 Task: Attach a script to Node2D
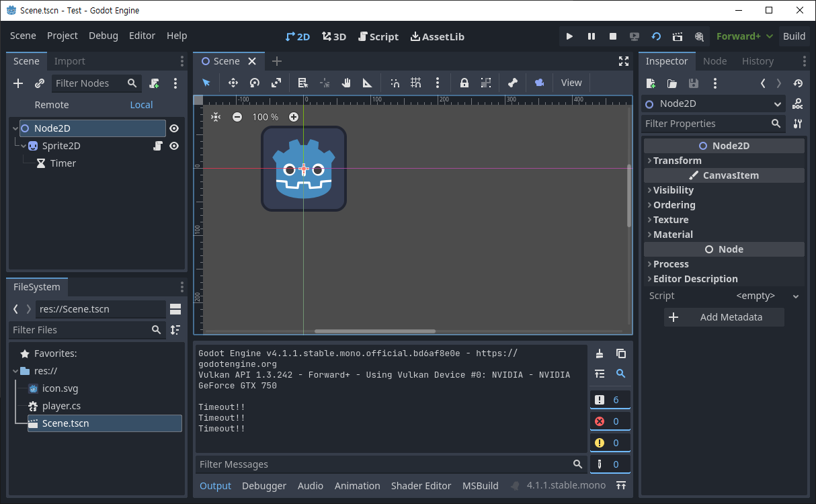tap(154, 83)
